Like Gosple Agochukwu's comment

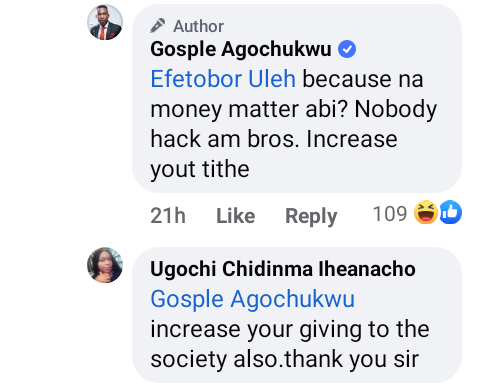[x=236, y=216]
